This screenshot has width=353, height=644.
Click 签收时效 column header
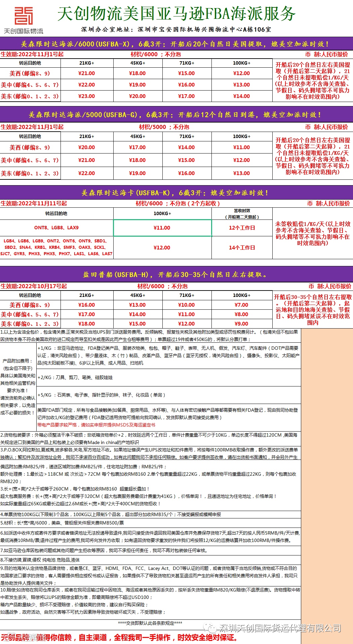(x=242, y=213)
